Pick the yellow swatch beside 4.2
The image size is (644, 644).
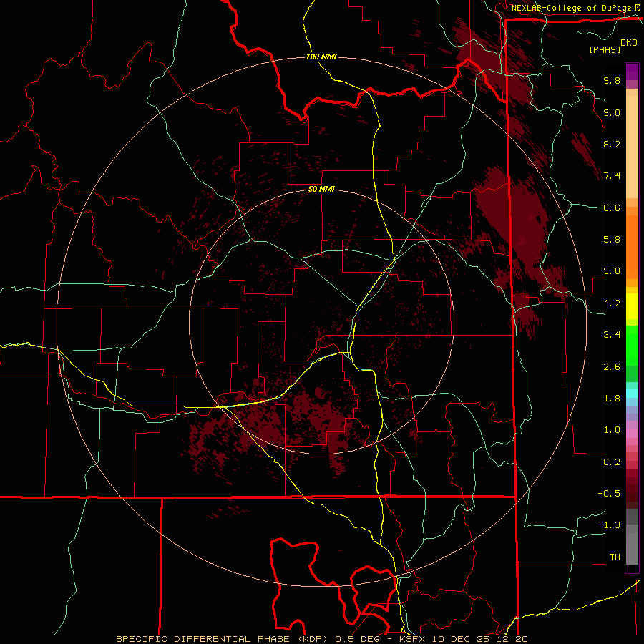(632, 306)
